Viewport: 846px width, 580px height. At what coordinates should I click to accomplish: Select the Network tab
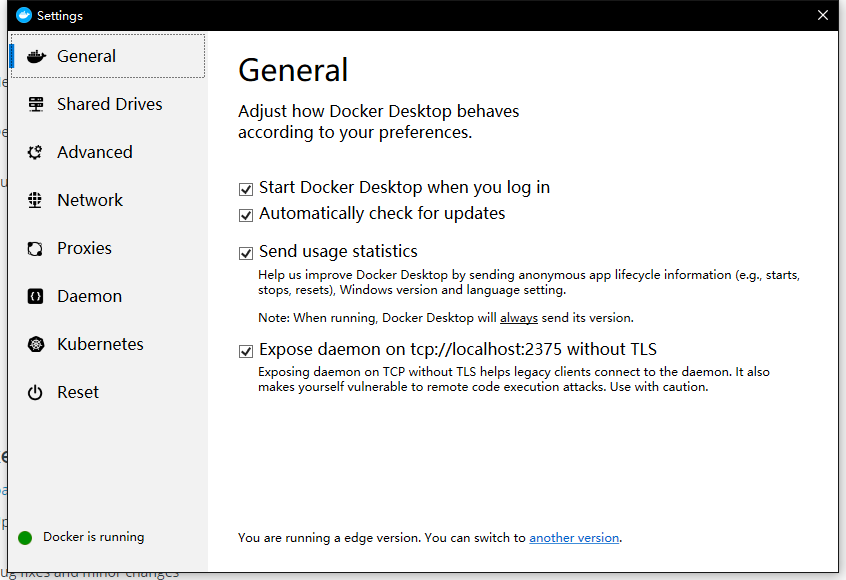(108, 200)
